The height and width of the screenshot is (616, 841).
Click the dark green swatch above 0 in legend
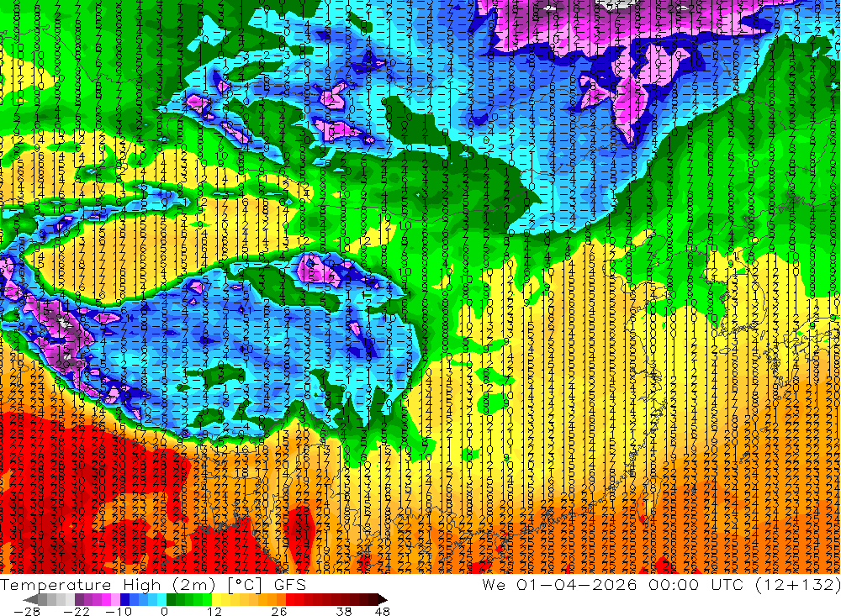click(171, 599)
